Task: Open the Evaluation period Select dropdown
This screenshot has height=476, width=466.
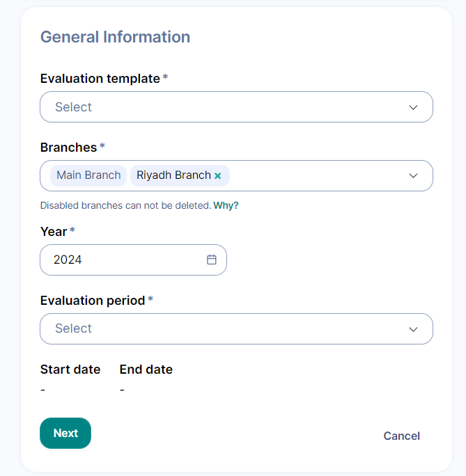Action: (x=223, y=329)
